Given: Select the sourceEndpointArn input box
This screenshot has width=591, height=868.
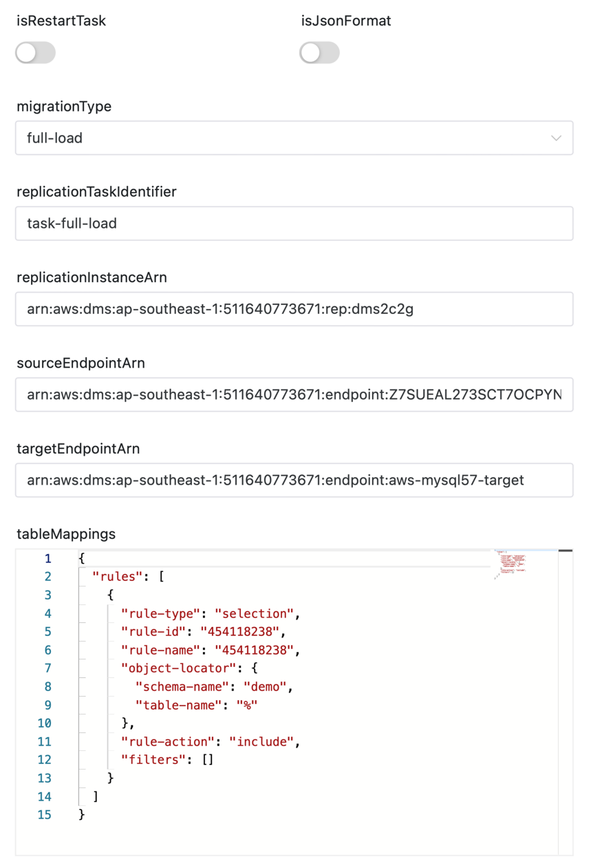Looking at the screenshot, I should (x=294, y=394).
